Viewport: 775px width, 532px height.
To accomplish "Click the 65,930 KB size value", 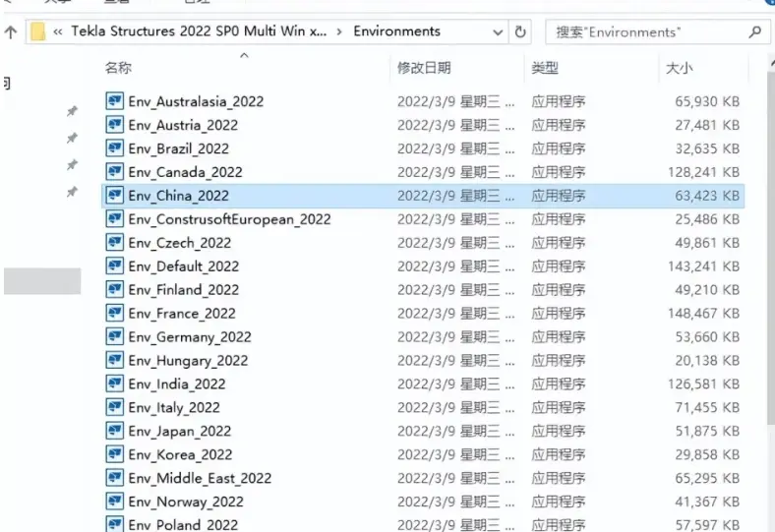I will [707, 101].
